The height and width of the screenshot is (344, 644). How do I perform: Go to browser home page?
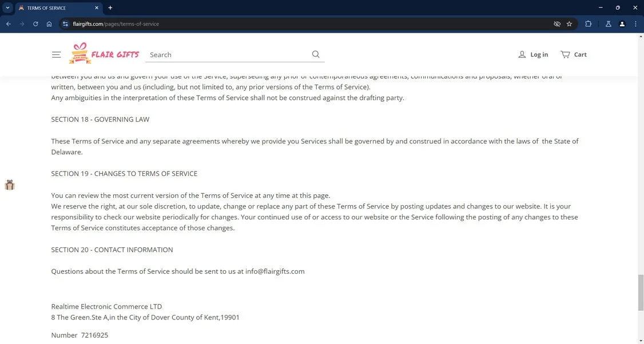49,24
